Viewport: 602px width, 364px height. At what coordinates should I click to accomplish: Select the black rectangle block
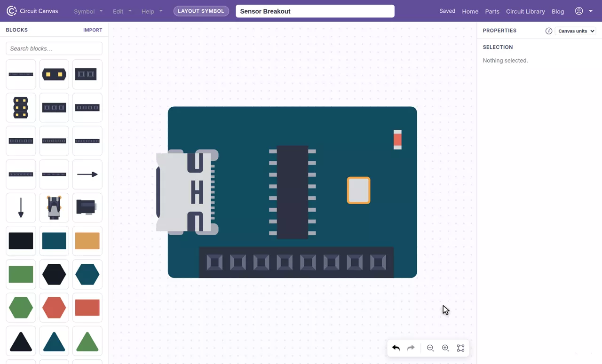pyautogui.click(x=21, y=241)
